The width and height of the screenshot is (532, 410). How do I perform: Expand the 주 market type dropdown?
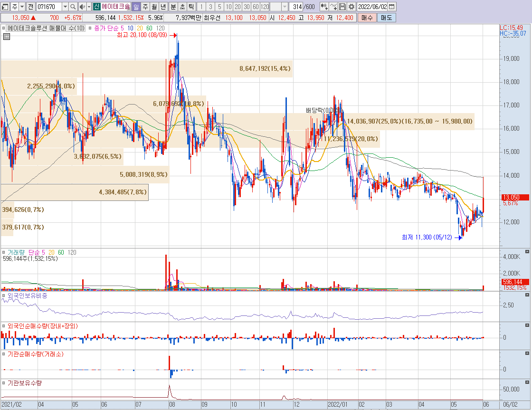(22, 7)
